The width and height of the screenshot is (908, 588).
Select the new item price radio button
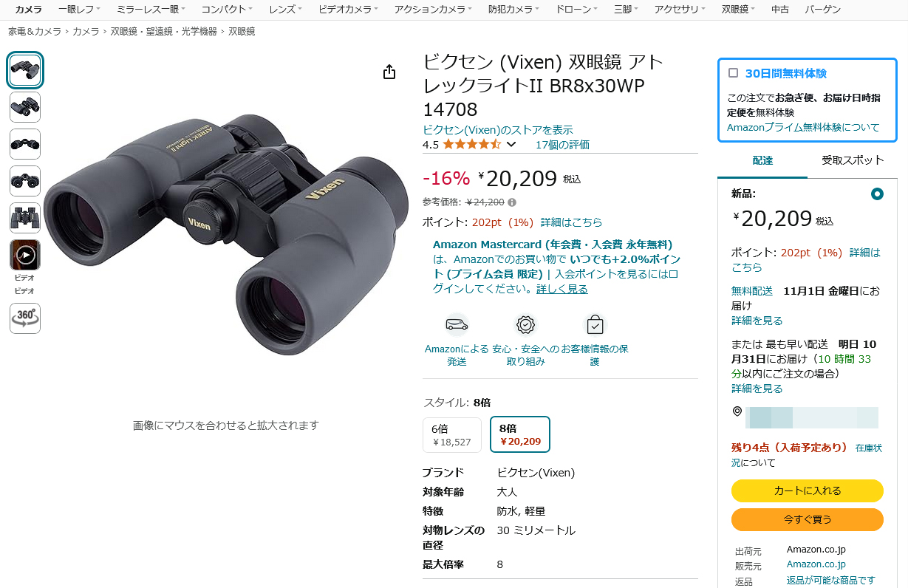(x=877, y=194)
